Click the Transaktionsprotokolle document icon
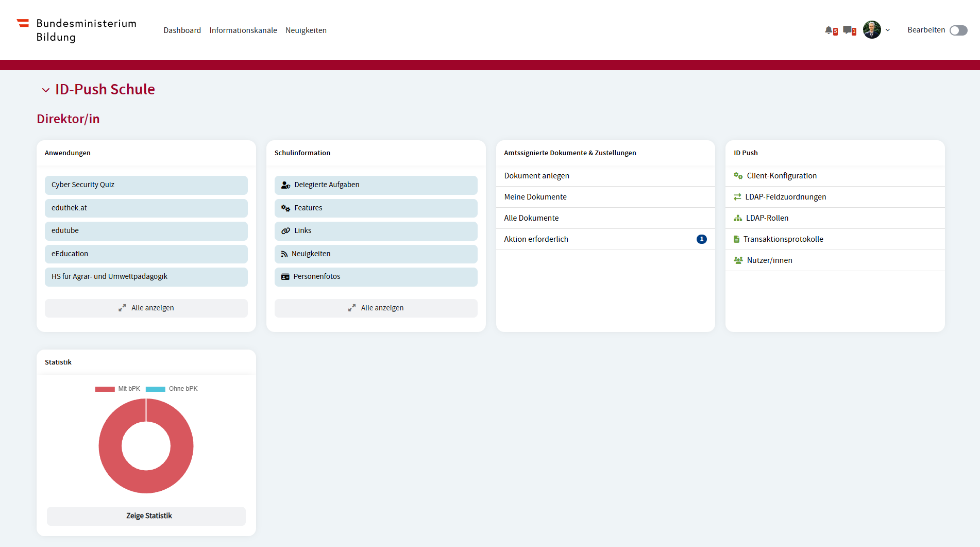Viewport: 980px width, 547px height. coord(737,239)
